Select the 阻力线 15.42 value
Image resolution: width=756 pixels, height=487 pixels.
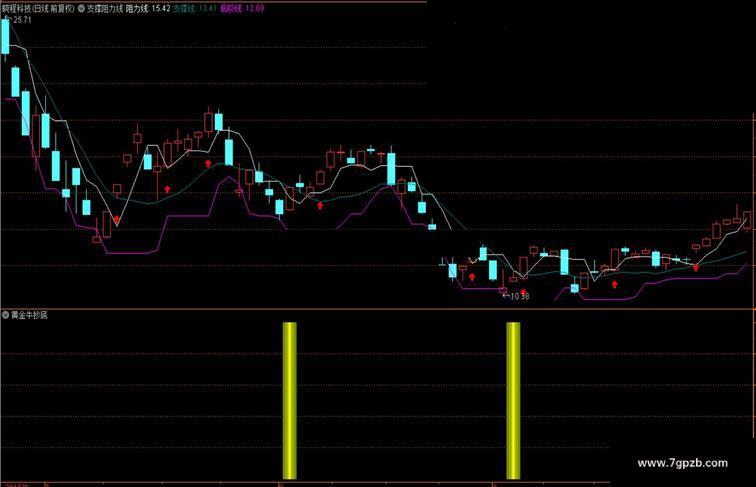[148, 8]
